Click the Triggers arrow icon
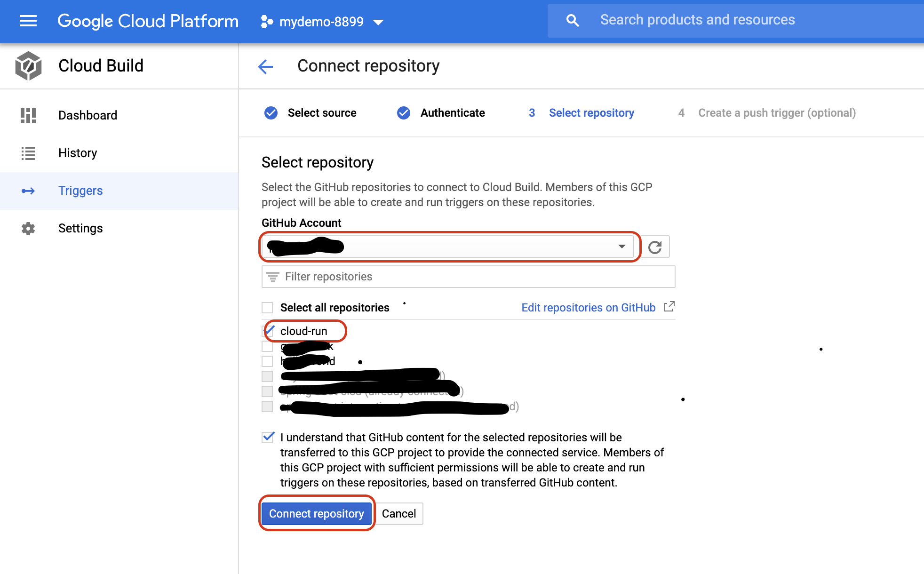 (28, 191)
